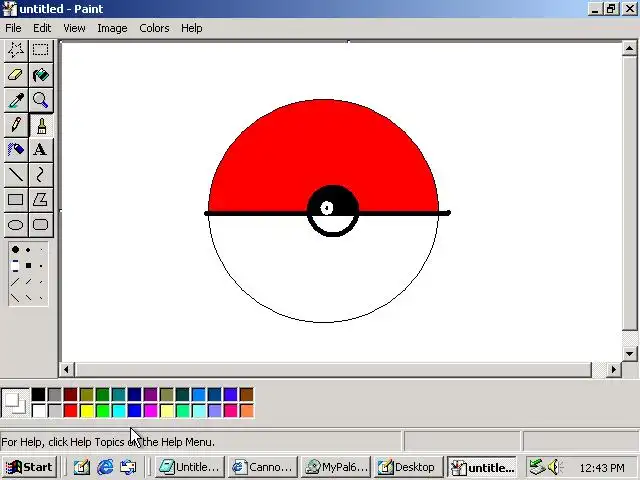The height and width of the screenshot is (480, 640).
Task: Click the horizontal scrollbar left arrow
Action: click(66, 370)
